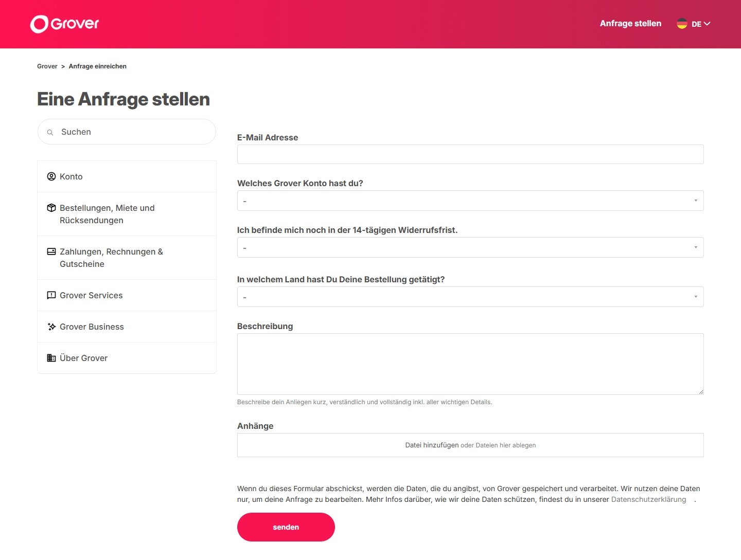Screen dimensions: 741x560
Task: Click the Beschreibung textarea resize handle
Action: [x=701, y=392]
